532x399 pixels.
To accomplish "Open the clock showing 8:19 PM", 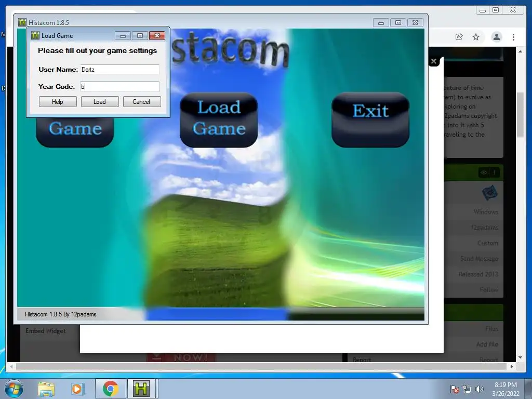I will tap(506, 389).
